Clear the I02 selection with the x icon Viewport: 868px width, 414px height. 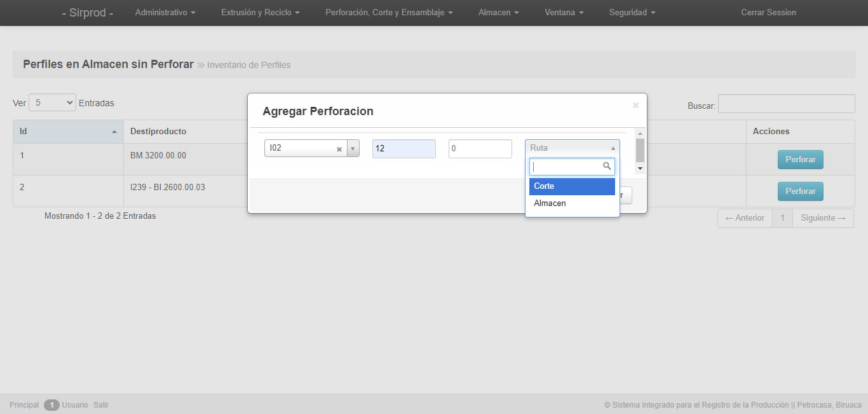(339, 149)
